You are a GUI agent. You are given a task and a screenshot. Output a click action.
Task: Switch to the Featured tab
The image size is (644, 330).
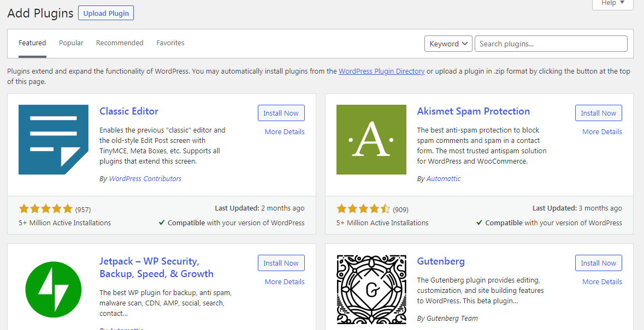(32, 43)
